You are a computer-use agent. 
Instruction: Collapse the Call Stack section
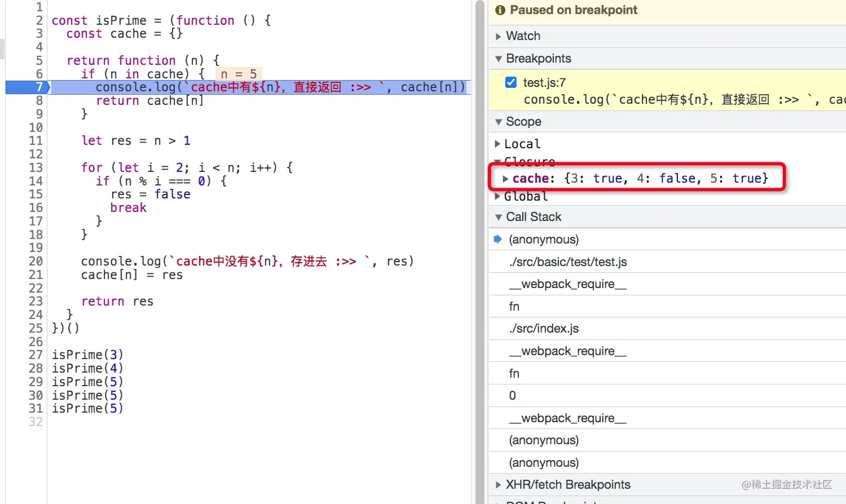[498, 217]
